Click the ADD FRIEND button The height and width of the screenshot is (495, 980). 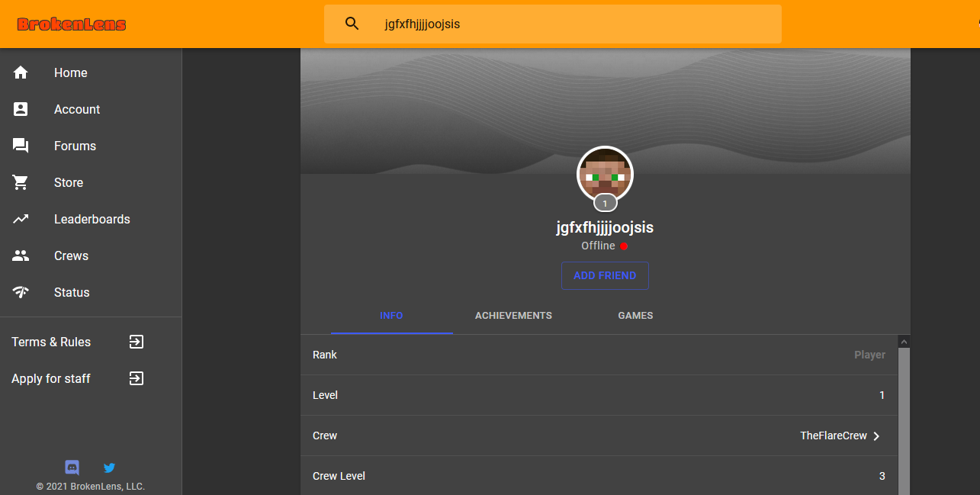click(x=605, y=275)
